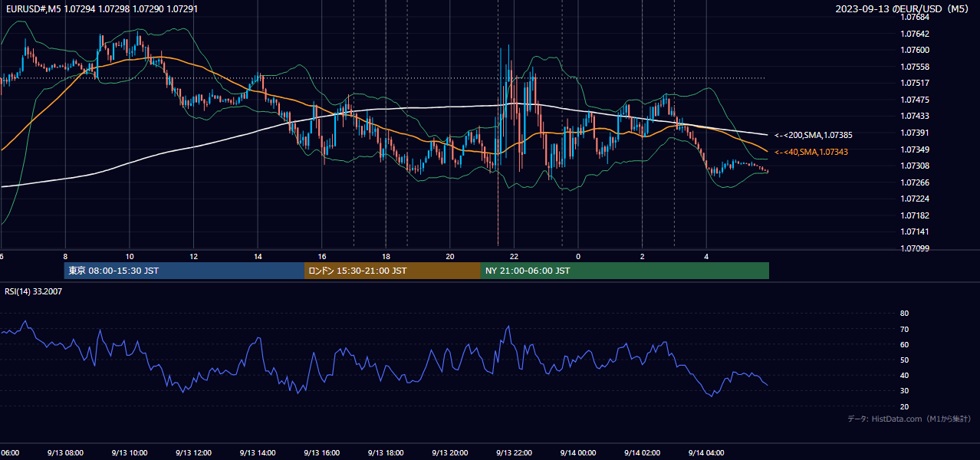Click the 東京 08:00-15:30 JST session bar
Screen dimensions: 980x460
[184, 271]
